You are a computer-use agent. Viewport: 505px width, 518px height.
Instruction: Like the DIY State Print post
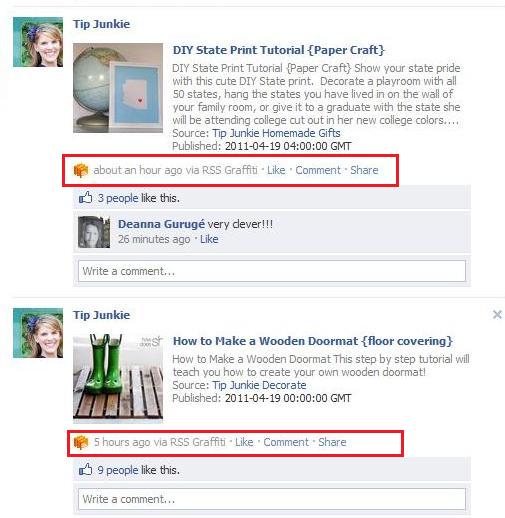pyautogui.click(x=276, y=170)
